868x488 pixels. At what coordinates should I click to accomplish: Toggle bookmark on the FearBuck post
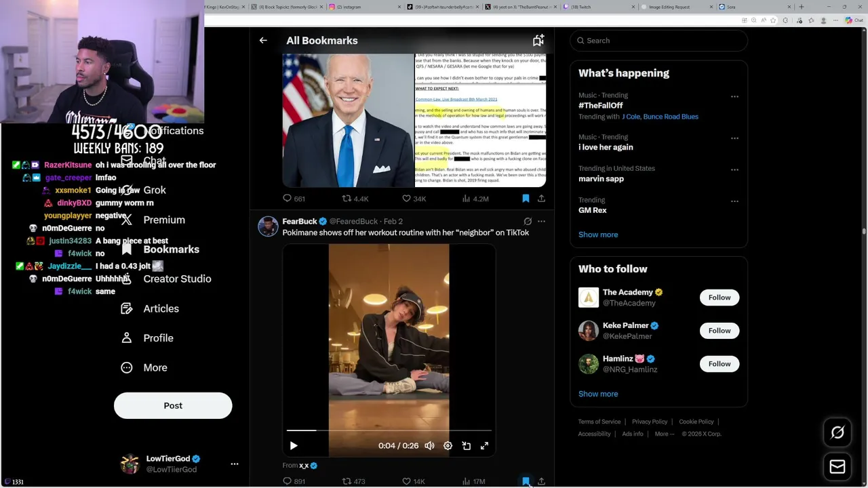click(526, 481)
